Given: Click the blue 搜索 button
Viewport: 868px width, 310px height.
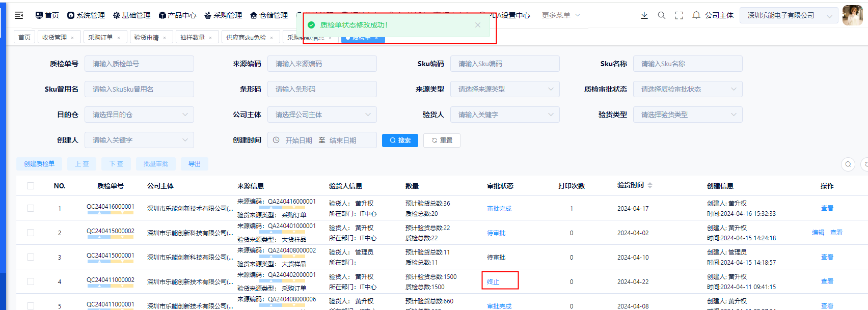Looking at the screenshot, I should point(400,140).
